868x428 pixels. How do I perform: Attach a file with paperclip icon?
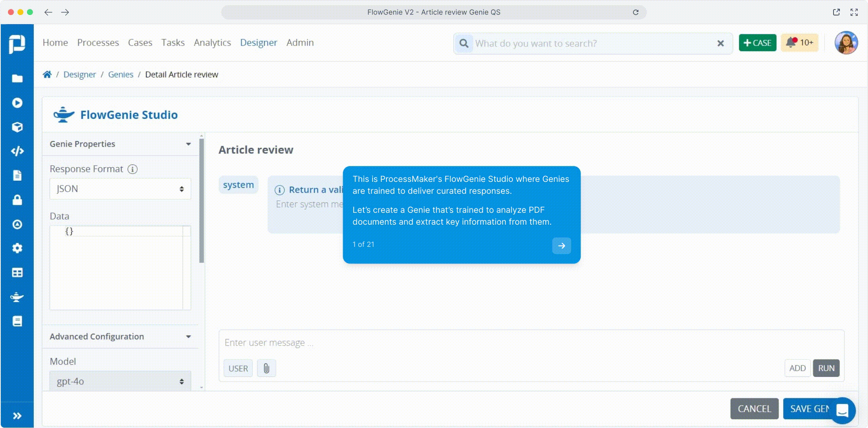266,369
